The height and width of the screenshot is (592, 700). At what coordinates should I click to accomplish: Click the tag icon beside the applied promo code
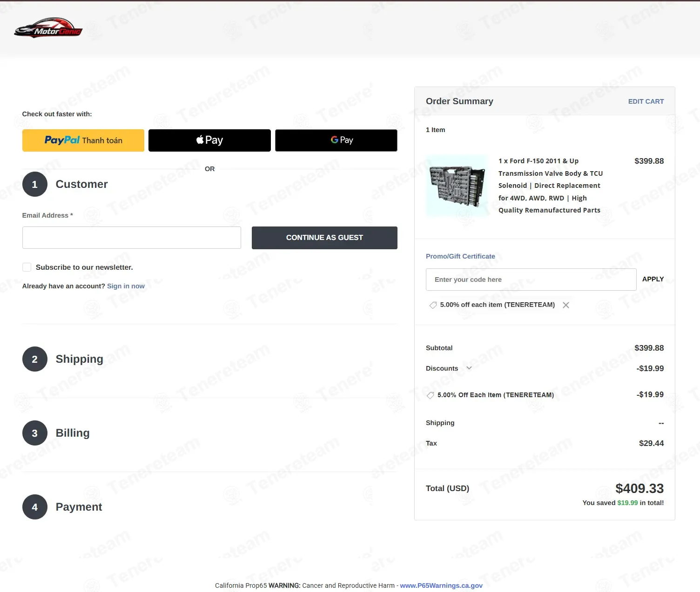pos(433,305)
